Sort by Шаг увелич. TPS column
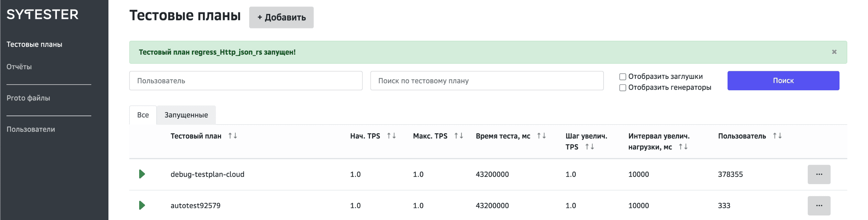This screenshot has width=868, height=220. 589,147
